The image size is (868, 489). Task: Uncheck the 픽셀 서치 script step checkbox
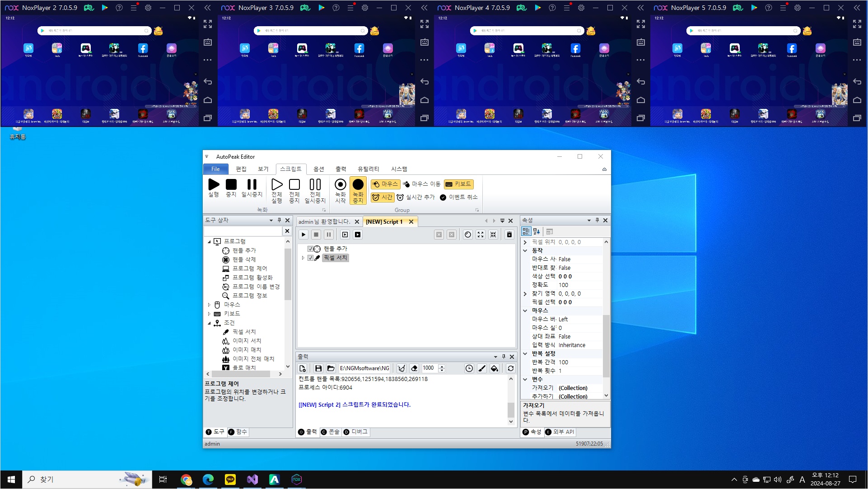(x=310, y=258)
